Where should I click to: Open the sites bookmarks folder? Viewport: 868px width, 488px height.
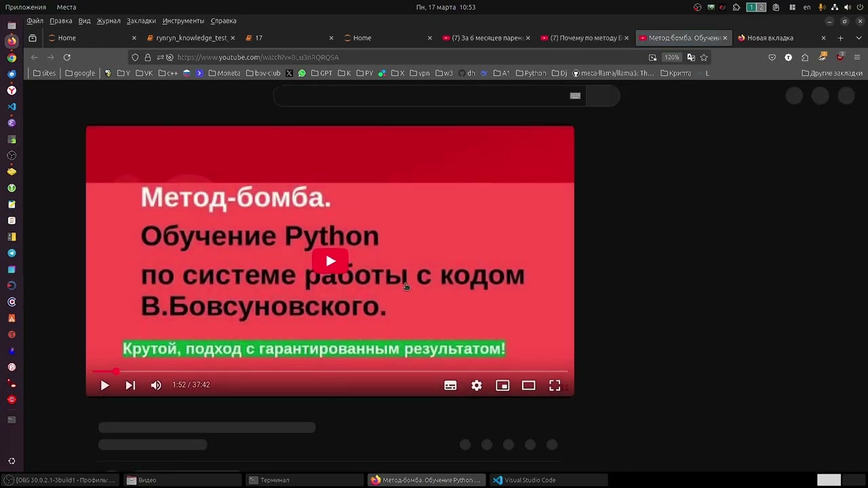(x=44, y=73)
